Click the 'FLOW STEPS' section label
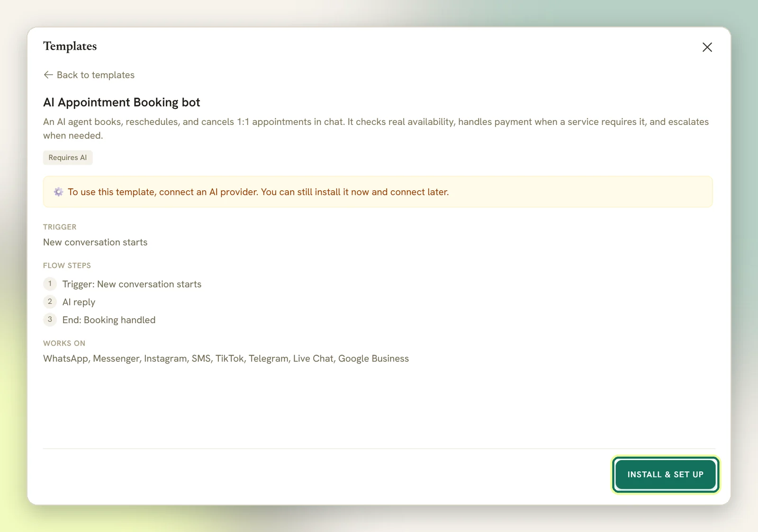Image resolution: width=758 pixels, height=532 pixels. click(67, 266)
